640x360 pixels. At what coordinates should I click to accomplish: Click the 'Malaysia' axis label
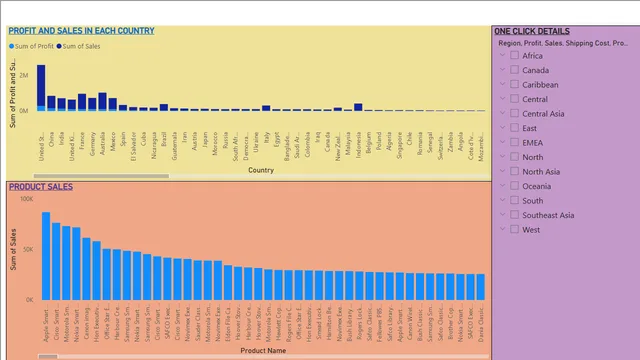point(348,143)
